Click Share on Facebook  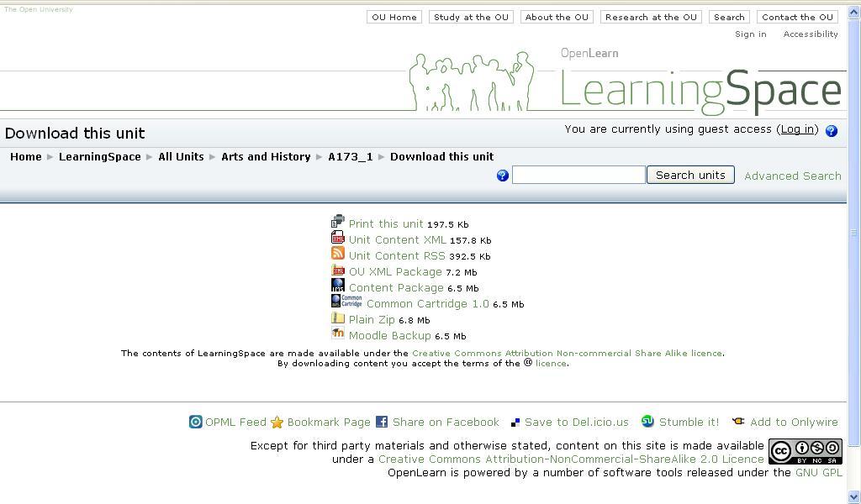point(446,422)
